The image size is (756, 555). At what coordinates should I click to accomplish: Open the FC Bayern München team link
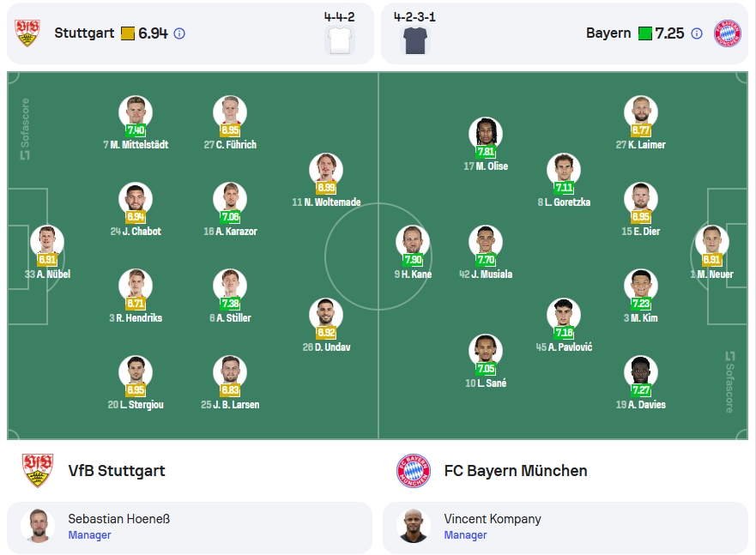point(516,471)
